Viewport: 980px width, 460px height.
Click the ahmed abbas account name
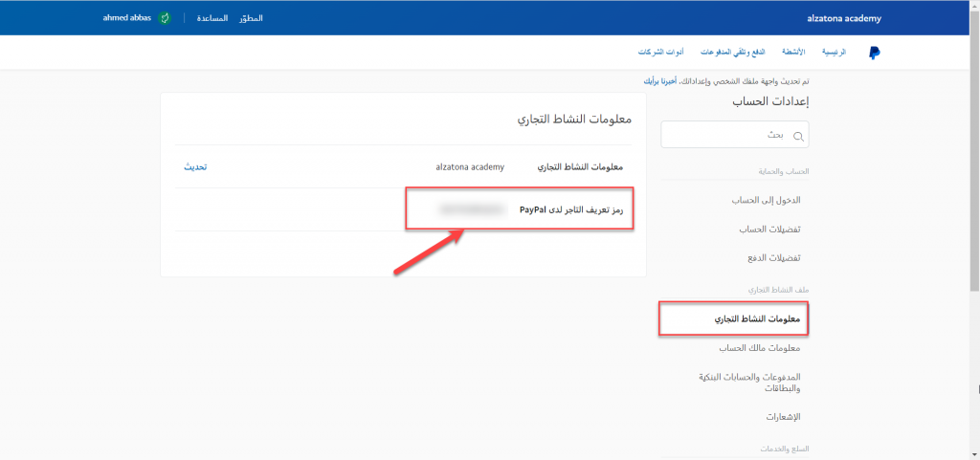[x=127, y=18]
